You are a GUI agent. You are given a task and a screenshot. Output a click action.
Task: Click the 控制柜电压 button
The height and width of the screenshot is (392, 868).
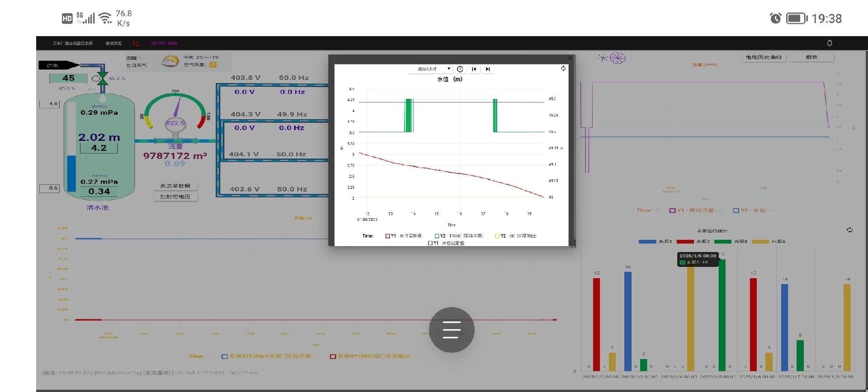click(175, 197)
